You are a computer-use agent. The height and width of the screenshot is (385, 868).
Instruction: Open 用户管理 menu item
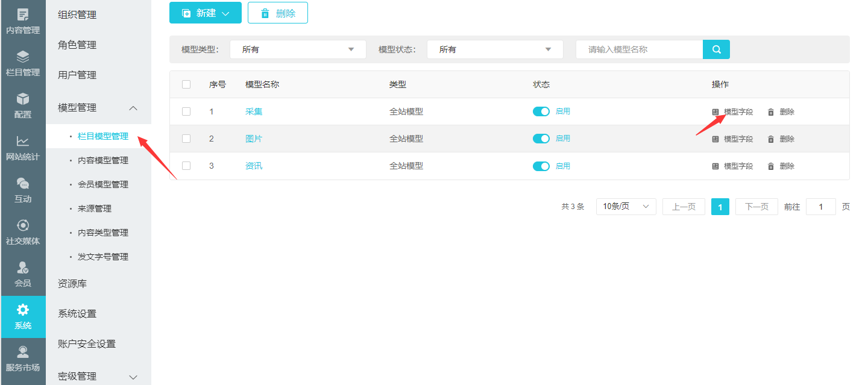pyautogui.click(x=77, y=75)
